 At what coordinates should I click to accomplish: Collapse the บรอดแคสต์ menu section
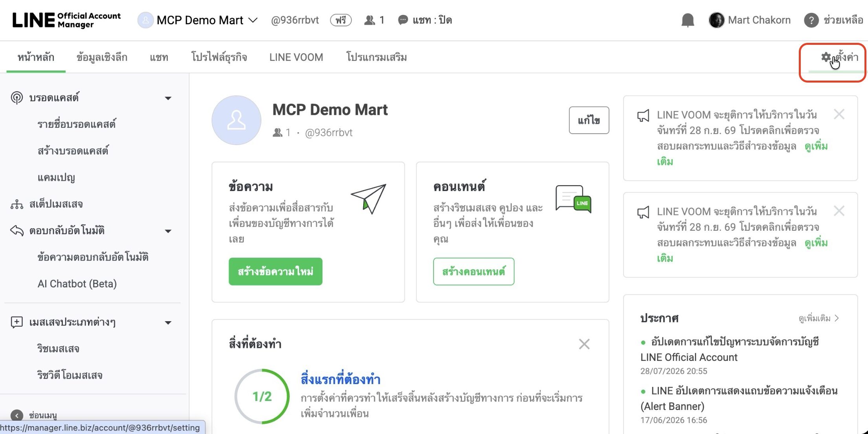(x=168, y=98)
